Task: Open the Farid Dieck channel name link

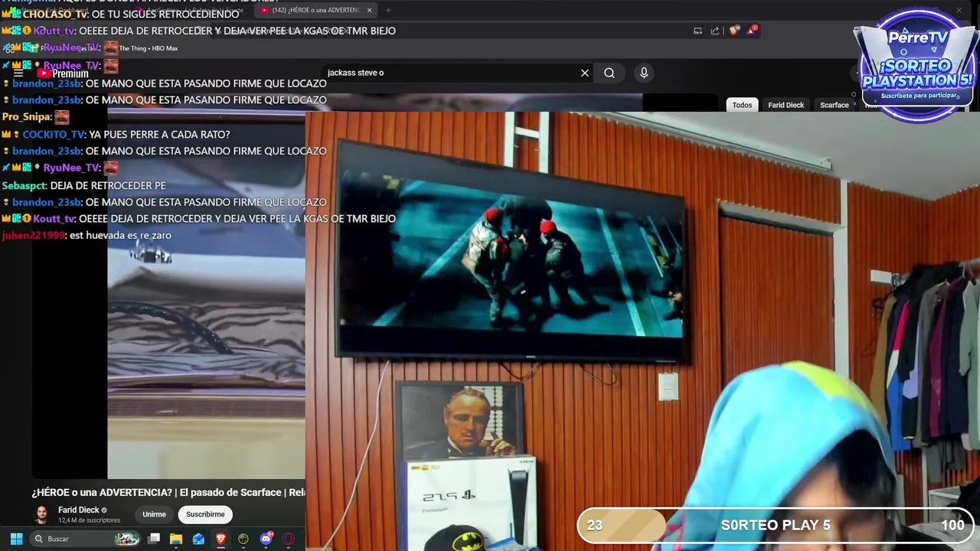Action: 79,510
